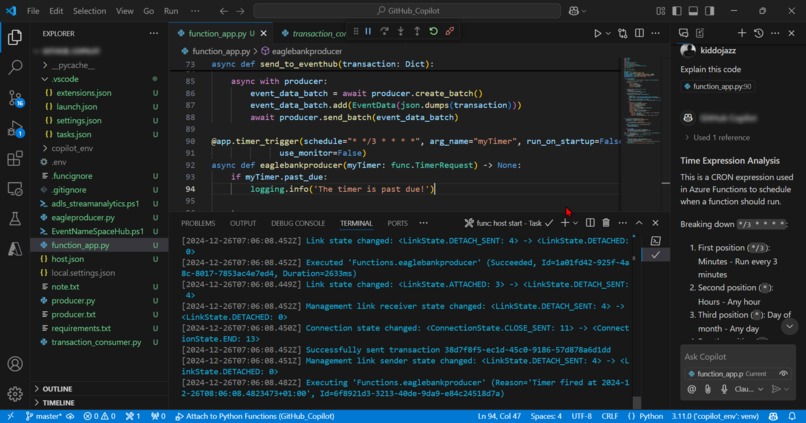Switch to the transaction_consumer editor tab
The width and height of the screenshot is (806, 423).
pos(314,33)
